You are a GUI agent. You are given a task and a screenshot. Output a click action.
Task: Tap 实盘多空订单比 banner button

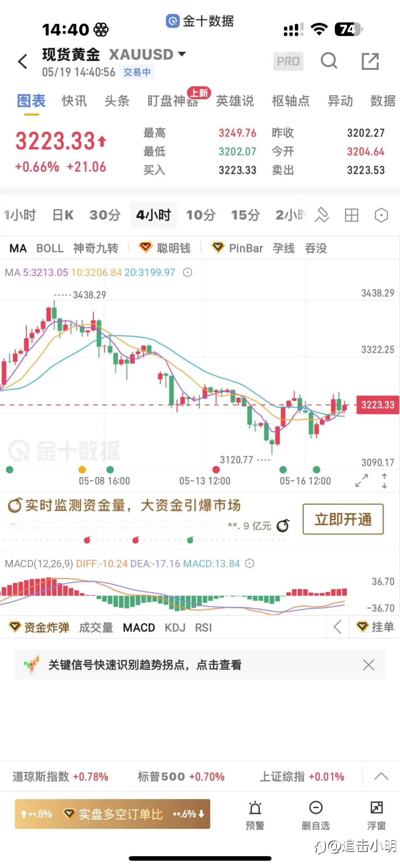pyautogui.click(x=112, y=814)
